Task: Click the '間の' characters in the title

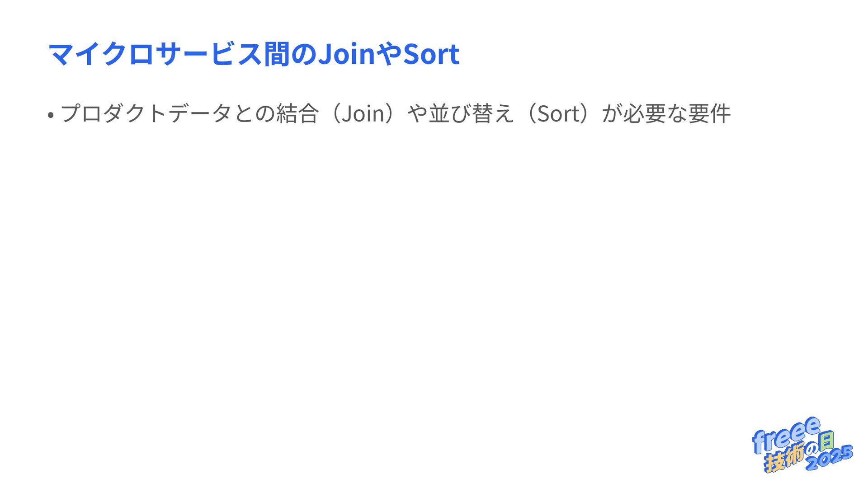Action: click(x=291, y=54)
